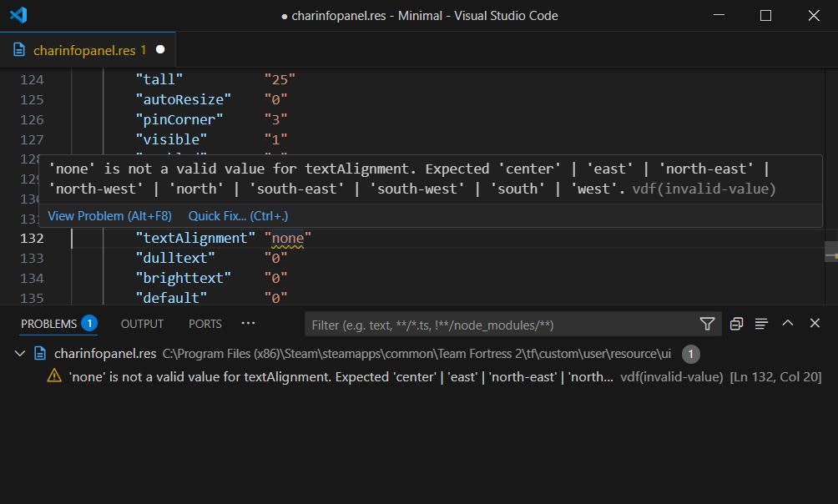
Task: Switch to the OUTPUT panel tab
Action: click(142, 324)
